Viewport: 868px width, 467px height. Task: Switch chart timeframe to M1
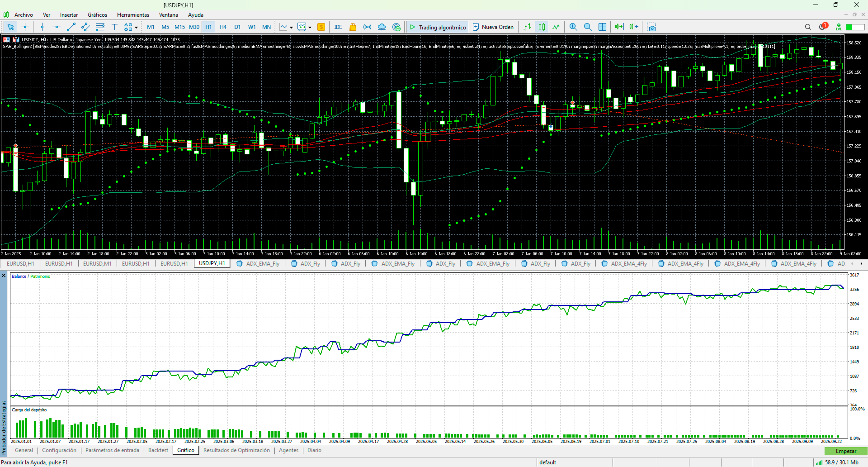coord(151,27)
